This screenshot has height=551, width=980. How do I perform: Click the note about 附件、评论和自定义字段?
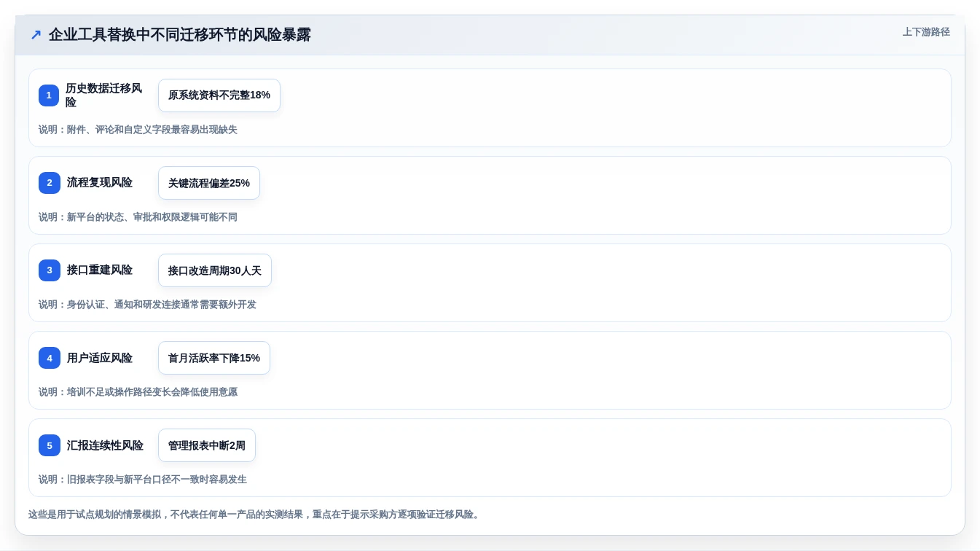(x=138, y=130)
